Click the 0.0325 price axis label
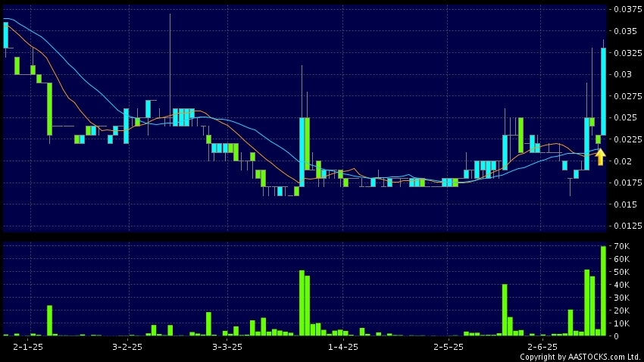Viewport: 644px width, 362px height. pos(627,53)
